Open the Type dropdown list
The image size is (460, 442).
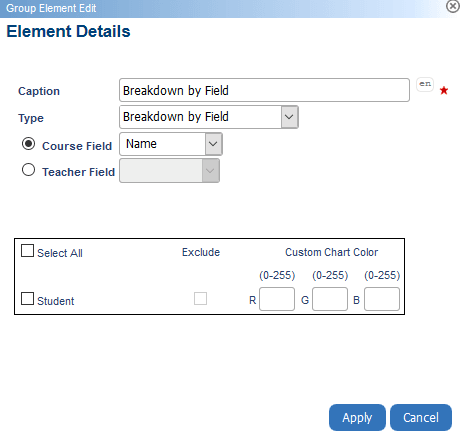(209, 117)
